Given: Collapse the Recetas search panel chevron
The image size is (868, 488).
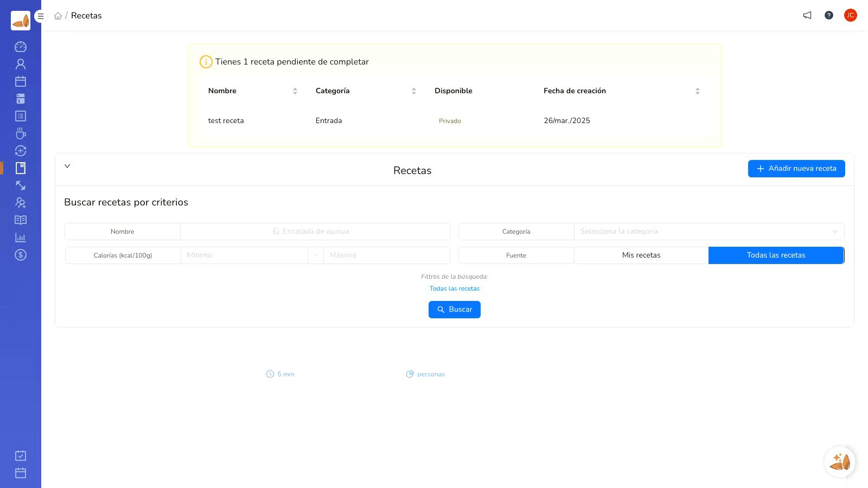Looking at the screenshot, I should [x=67, y=166].
